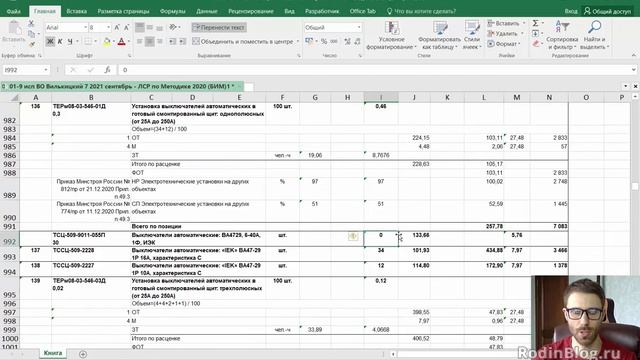Click the borders icon in font group
Screen dimensions: 640x360
pyautogui.click(x=88, y=41)
